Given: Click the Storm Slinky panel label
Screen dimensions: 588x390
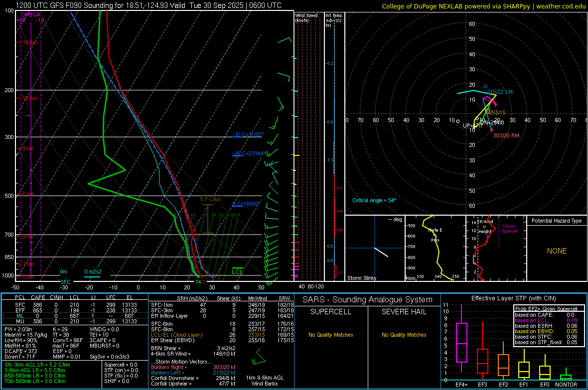Looking at the screenshot, I should (x=361, y=278).
